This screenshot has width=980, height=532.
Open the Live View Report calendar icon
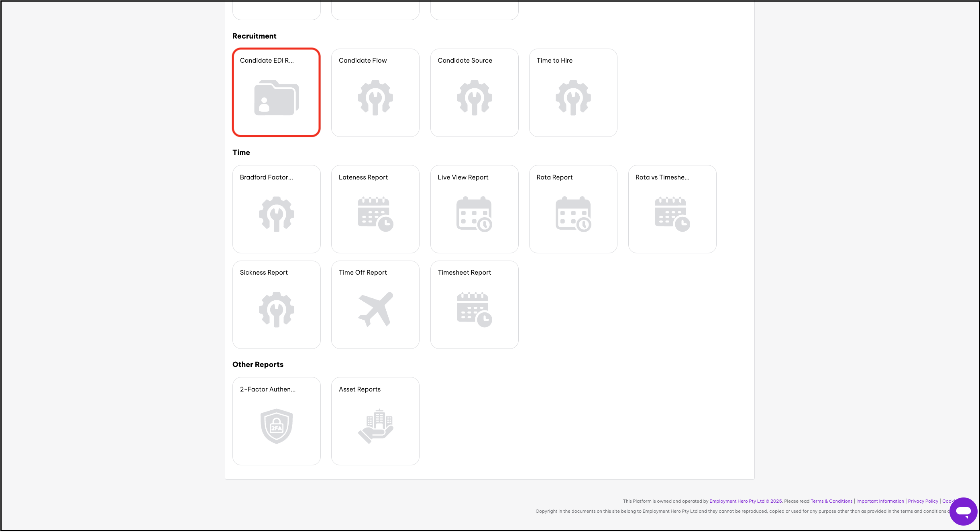click(x=474, y=214)
